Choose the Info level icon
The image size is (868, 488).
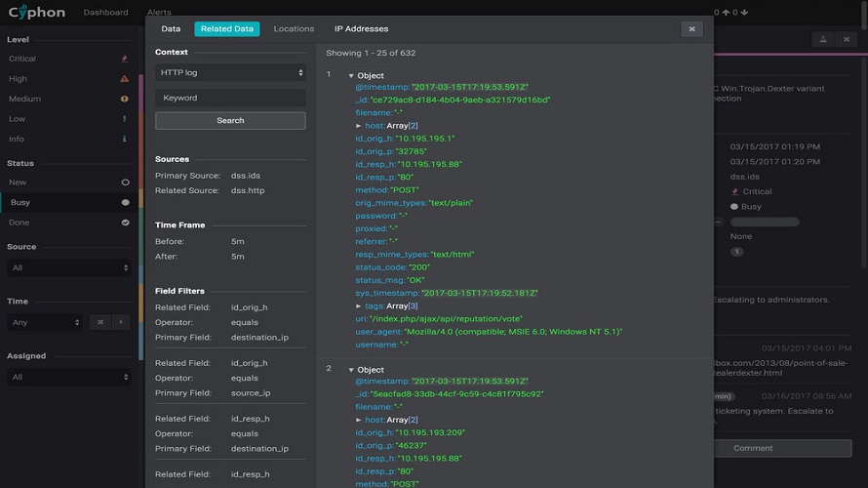[x=124, y=139]
